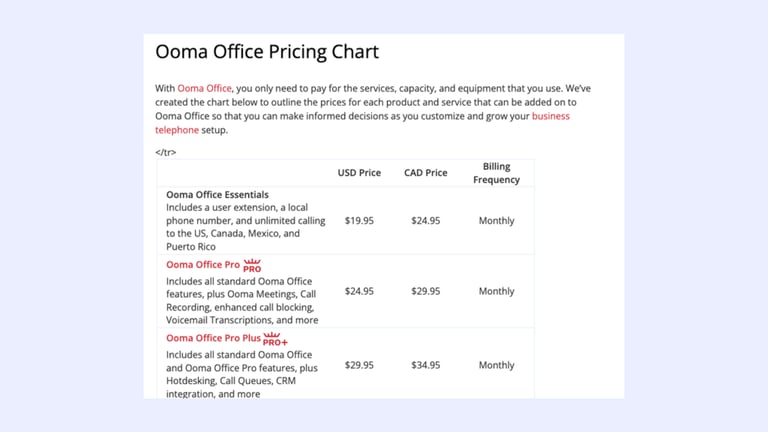Select the CAD Price column header
Image resolution: width=768 pixels, height=432 pixels.
(x=426, y=172)
